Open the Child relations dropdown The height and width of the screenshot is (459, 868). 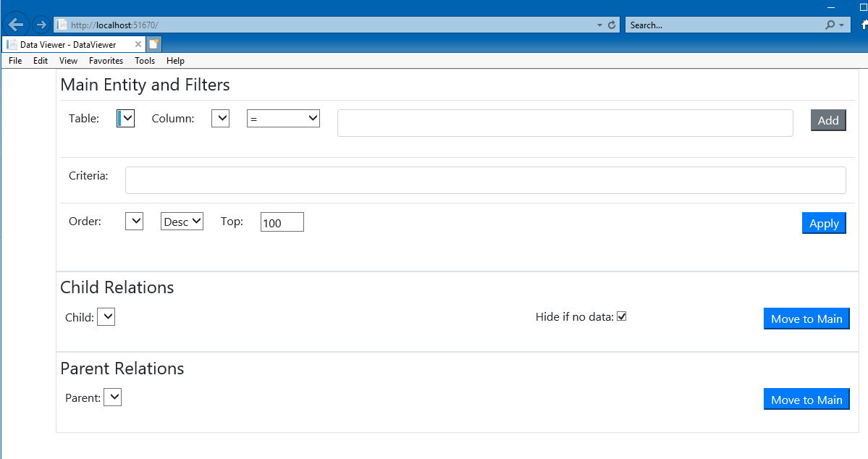pyautogui.click(x=106, y=316)
